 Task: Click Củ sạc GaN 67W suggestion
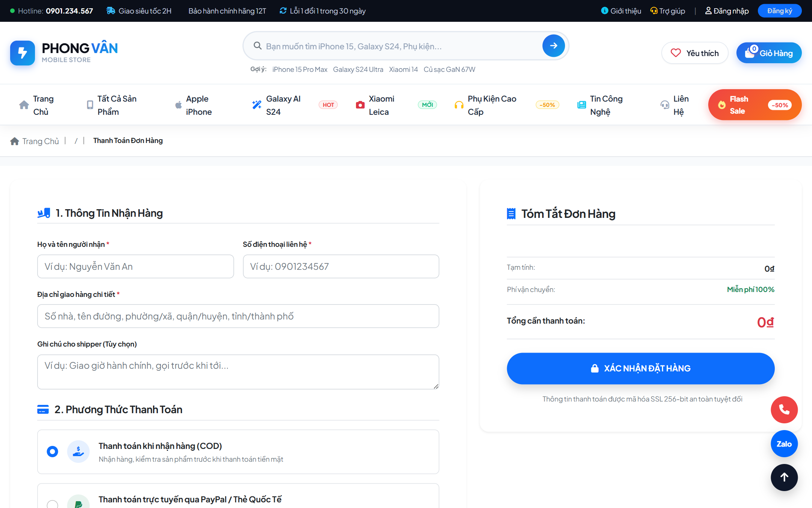click(449, 70)
